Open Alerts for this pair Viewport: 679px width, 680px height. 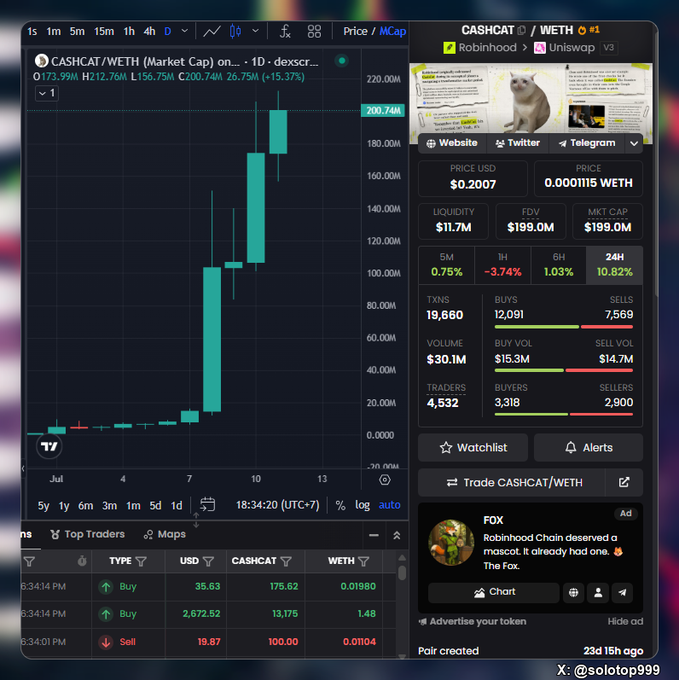coord(588,448)
